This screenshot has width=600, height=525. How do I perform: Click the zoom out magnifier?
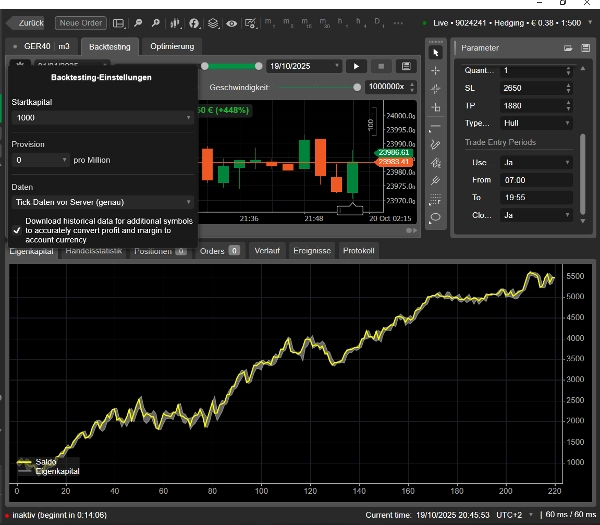tap(138, 23)
